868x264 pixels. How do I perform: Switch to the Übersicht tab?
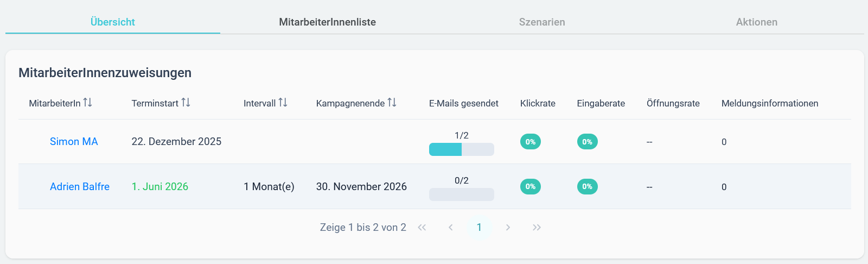click(x=113, y=22)
